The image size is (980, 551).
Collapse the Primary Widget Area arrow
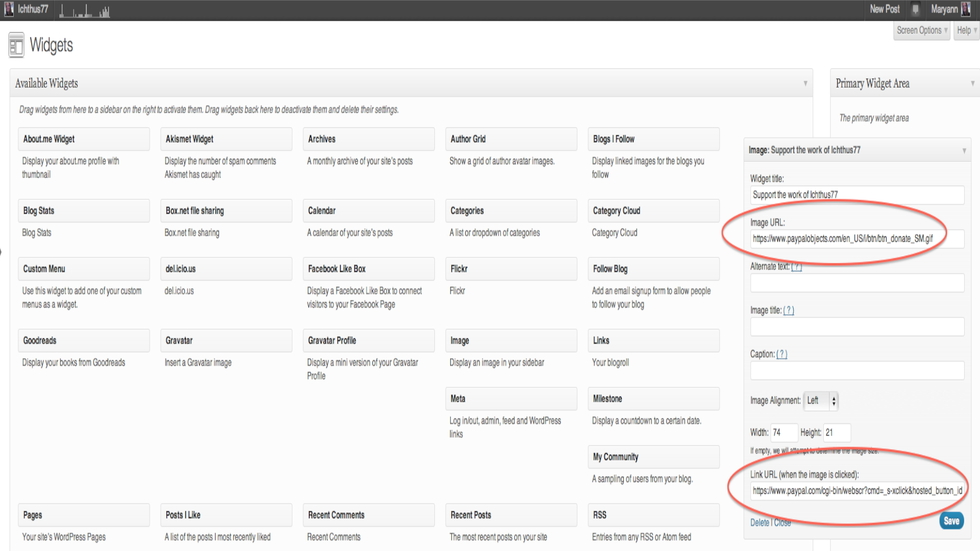tap(972, 83)
